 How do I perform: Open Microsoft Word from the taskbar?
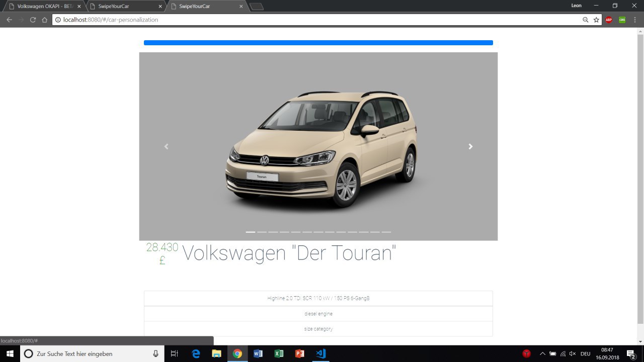point(258,353)
